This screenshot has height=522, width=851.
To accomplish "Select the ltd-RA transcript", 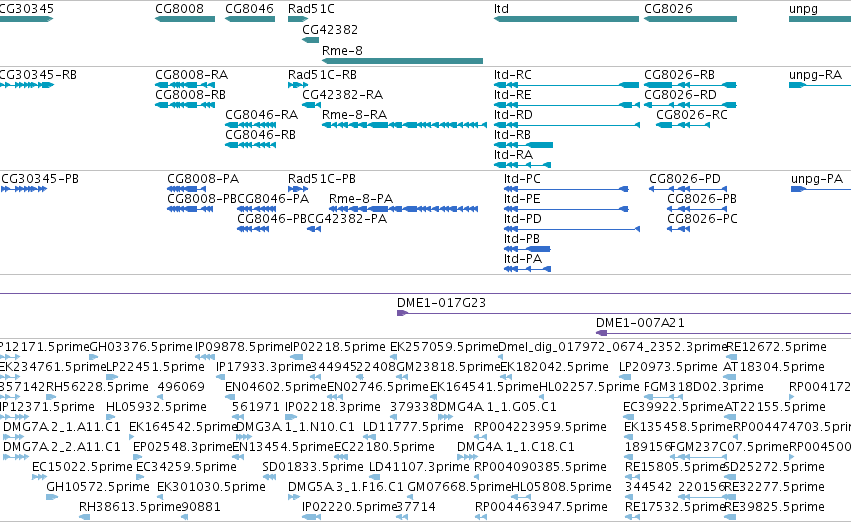I will 523,165.
